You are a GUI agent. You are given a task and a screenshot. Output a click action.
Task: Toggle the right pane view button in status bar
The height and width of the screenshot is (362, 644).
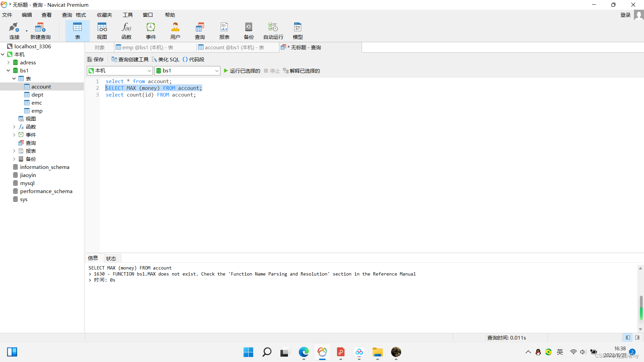click(637, 338)
